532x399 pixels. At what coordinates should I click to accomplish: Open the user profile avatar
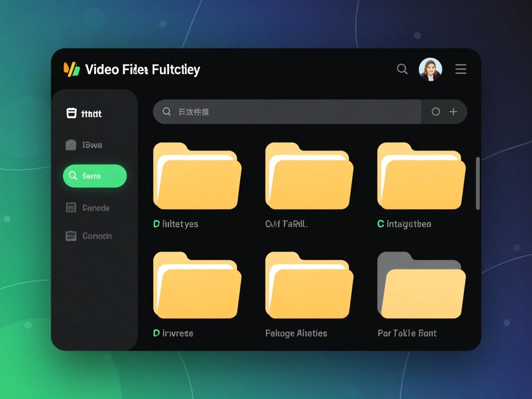point(430,69)
